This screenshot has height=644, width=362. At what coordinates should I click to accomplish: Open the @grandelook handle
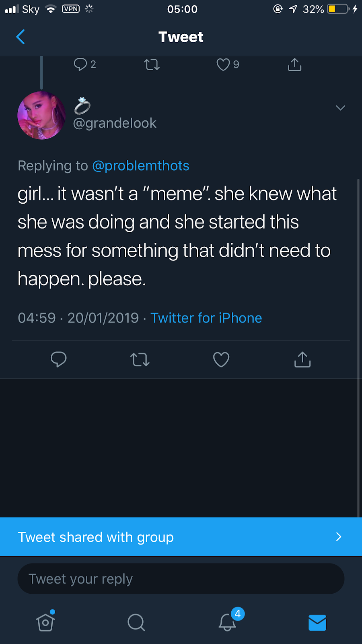click(115, 123)
